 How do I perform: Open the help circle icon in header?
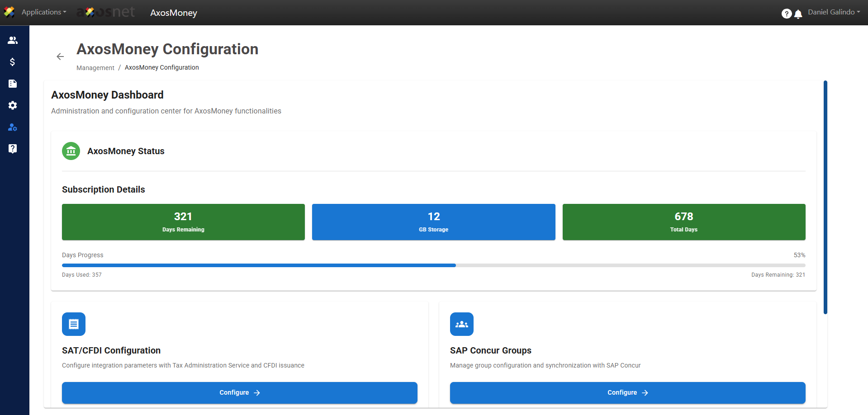[787, 14]
